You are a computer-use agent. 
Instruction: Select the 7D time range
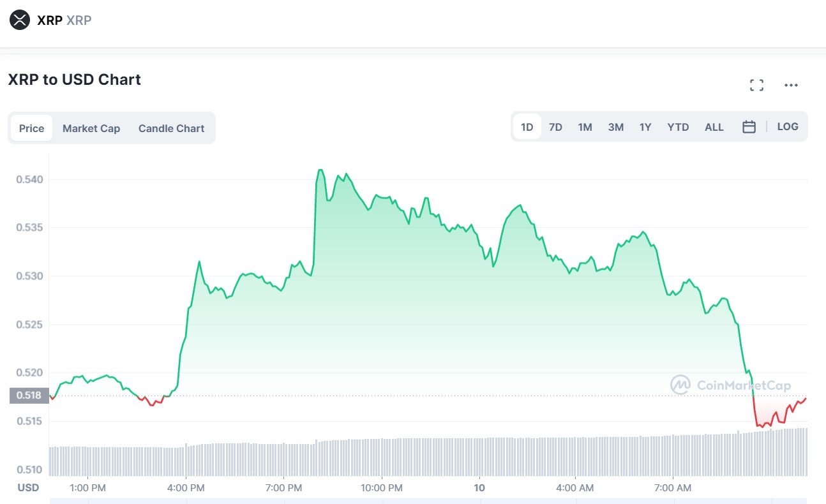[x=555, y=127]
